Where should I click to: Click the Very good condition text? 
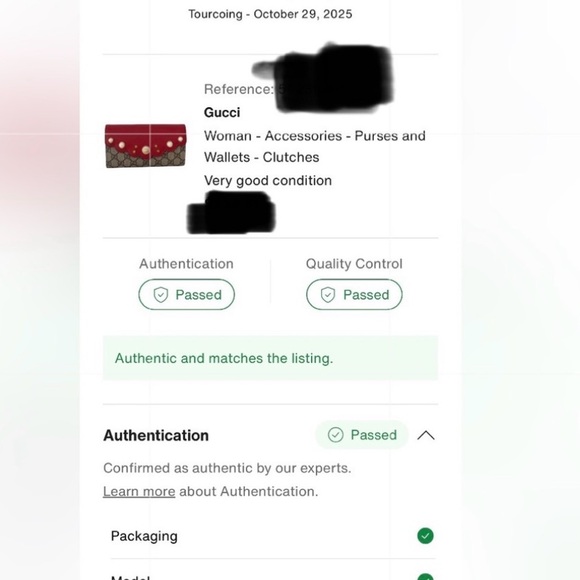(x=268, y=181)
